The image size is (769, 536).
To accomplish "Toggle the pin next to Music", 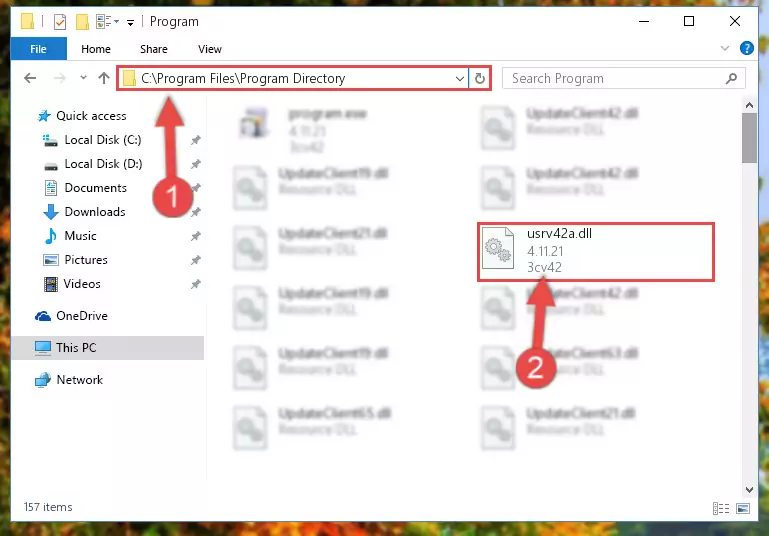I will 196,236.
